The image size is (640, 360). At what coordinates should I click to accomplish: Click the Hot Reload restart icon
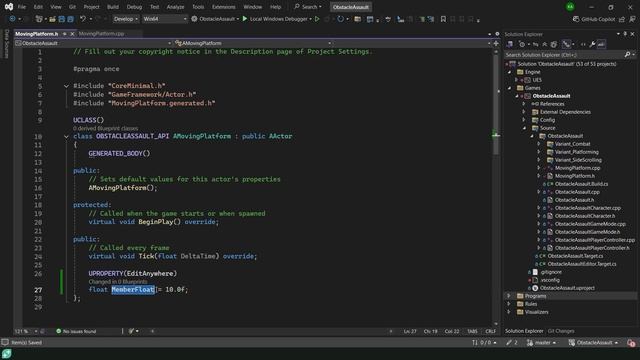(x=340, y=19)
